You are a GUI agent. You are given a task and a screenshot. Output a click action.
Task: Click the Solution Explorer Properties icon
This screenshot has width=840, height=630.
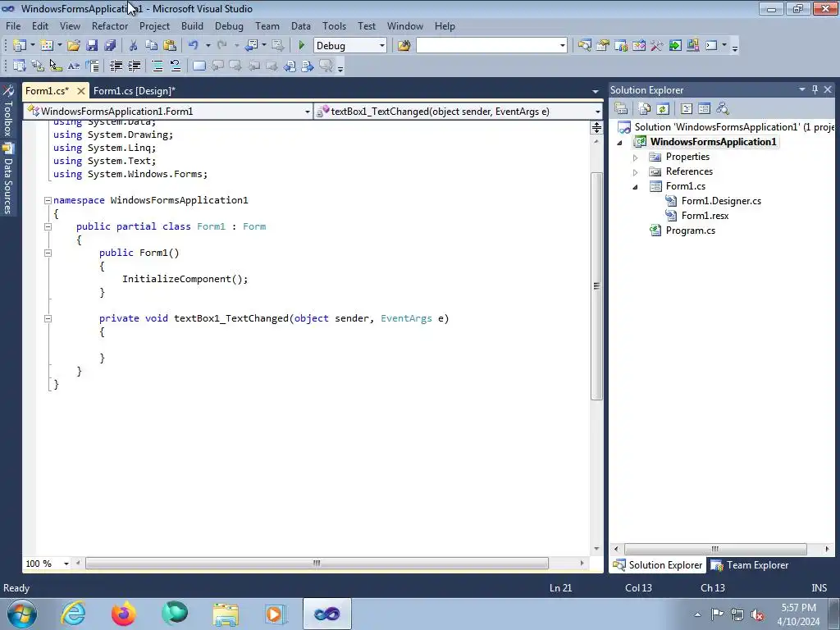[x=621, y=109]
